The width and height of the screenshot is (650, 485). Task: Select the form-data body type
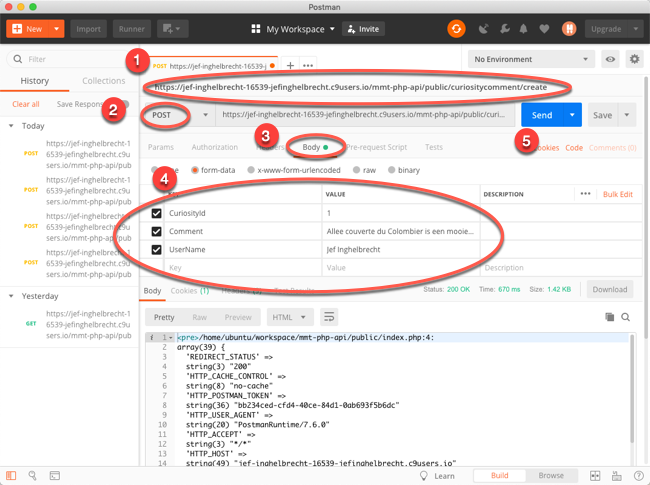coord(195,170)
